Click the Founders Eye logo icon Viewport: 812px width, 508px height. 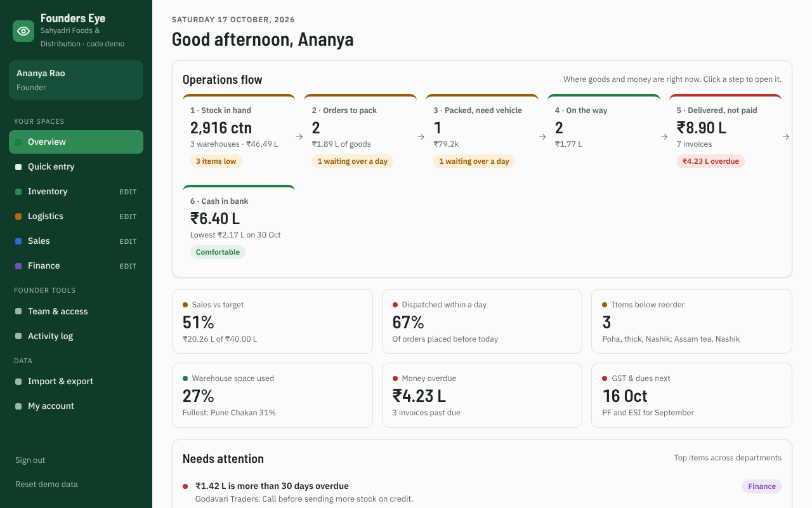23,31
